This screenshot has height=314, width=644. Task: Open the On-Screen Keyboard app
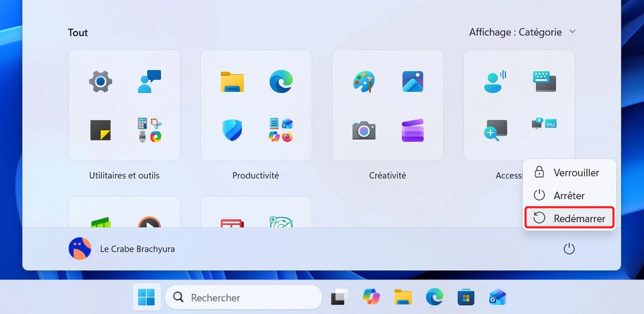pyautogui.click(x=545, y=82)
